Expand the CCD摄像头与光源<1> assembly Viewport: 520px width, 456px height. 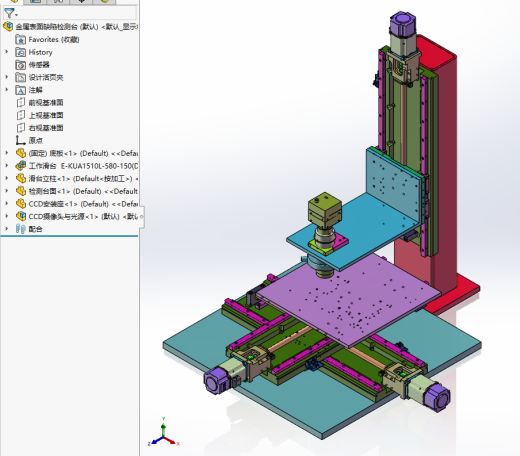pos(7,216)
